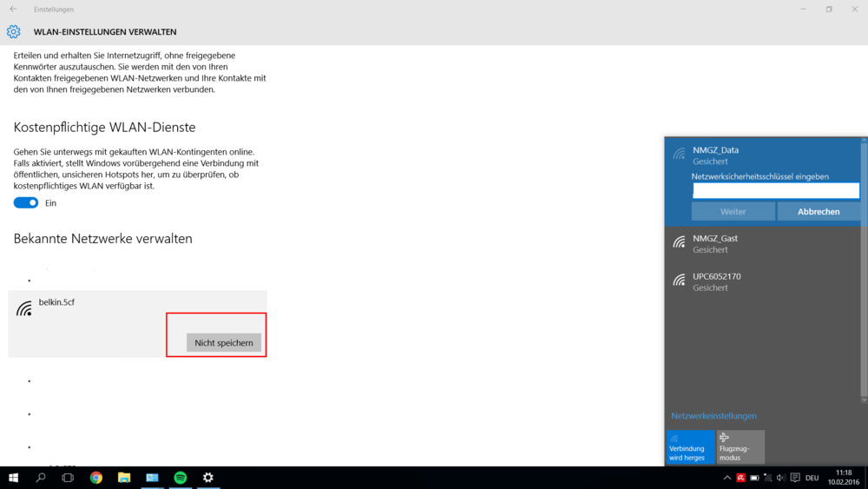Image resolution: width=868 pixels, height=489 pixels.
Task: Switch to the Settings gear in taskbar
Action: (208, 478)
